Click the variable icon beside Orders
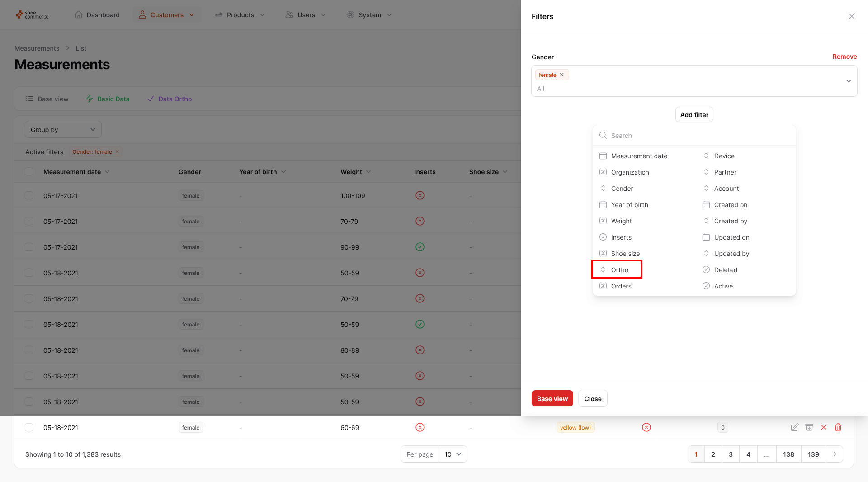The width and height of the screenshot is (868, 482). pos(603,286)
